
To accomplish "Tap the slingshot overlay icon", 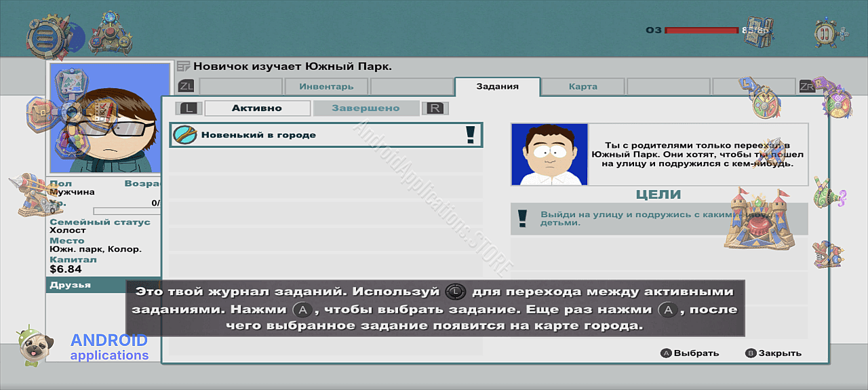I will (x=830, y=193).
